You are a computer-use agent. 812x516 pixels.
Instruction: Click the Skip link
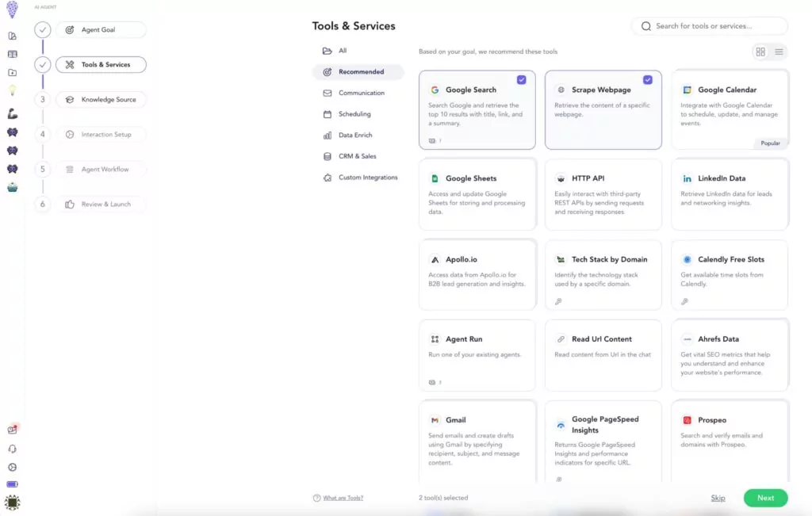coord(718,498)
